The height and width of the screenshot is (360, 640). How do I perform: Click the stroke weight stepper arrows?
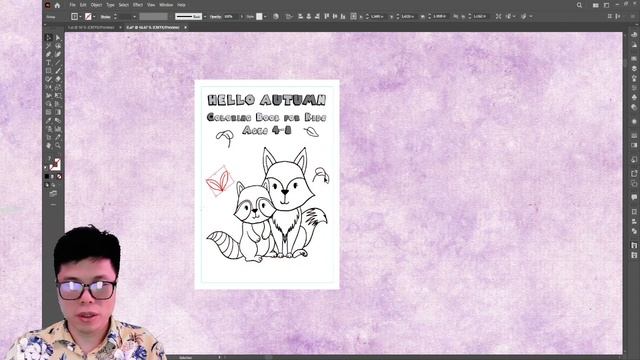pos(115,16)
